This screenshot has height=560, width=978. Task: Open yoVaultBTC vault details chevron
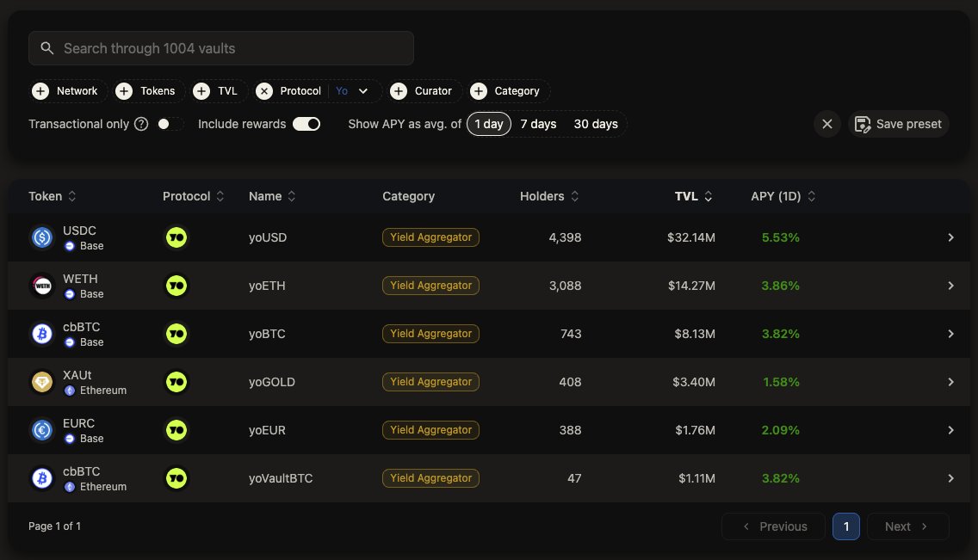coord(950,478)
